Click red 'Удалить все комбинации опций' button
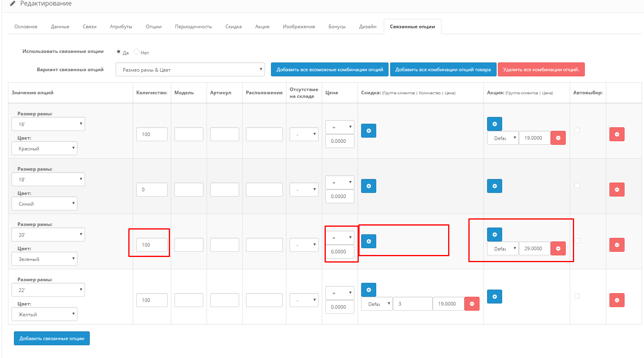Screen dimensions: 644x358 point(541,69)
